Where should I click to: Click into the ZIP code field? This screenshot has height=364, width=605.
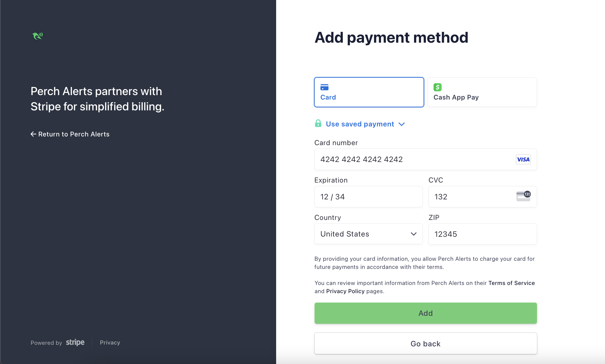coord(482,234)
